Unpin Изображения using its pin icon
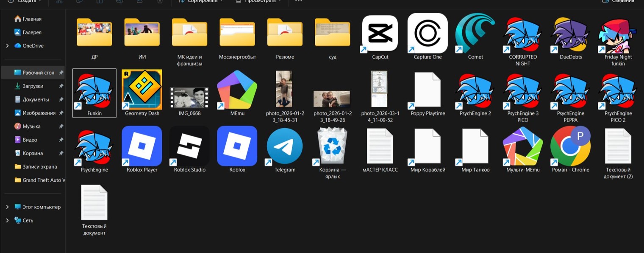The height and width of the screenshot is (253, 644). tap(61, 113)
